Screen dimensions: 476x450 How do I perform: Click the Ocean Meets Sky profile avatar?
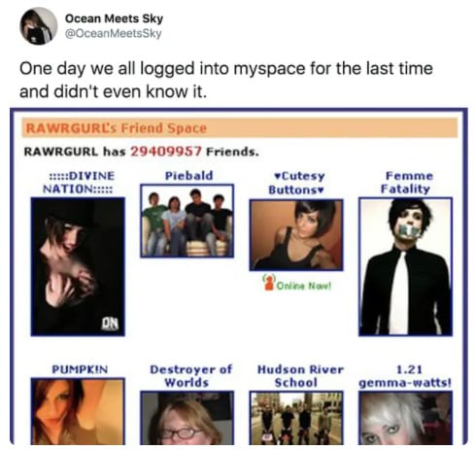coord(39,25)
